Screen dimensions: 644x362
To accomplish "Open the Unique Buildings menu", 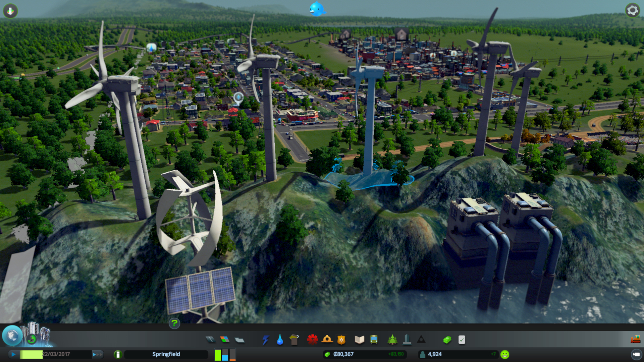I will click(x=407, y=340).
